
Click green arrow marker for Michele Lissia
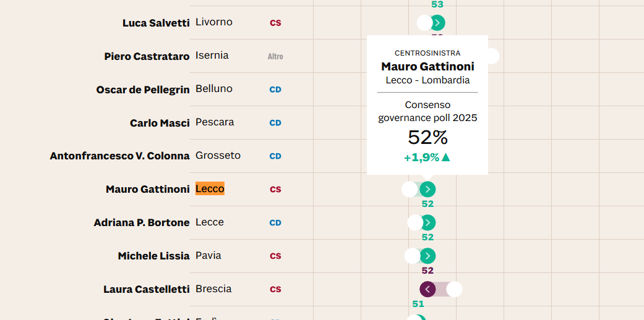(x=427, y=256)
